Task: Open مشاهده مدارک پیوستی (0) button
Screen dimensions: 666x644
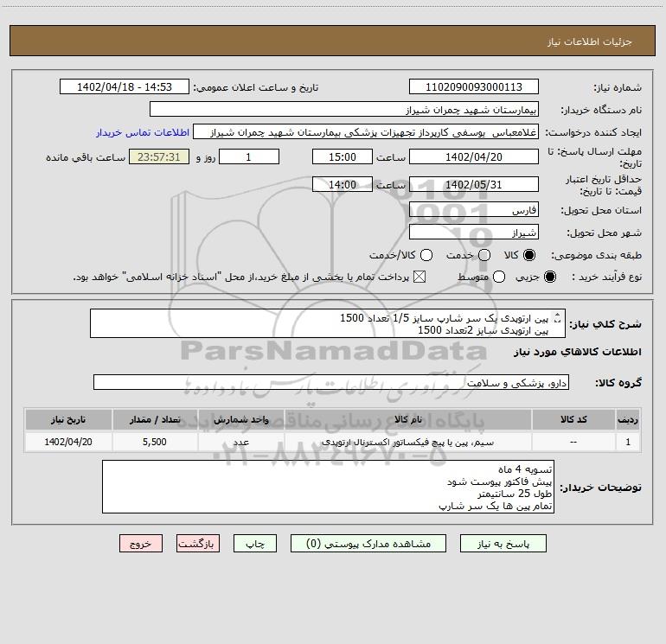Action: click(x=368, y=544)
